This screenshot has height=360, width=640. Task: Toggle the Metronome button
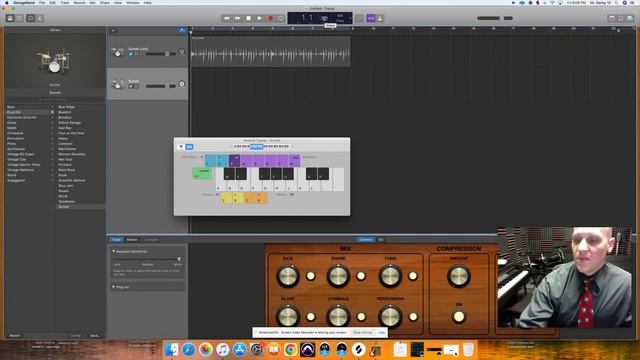click(380, 18)
